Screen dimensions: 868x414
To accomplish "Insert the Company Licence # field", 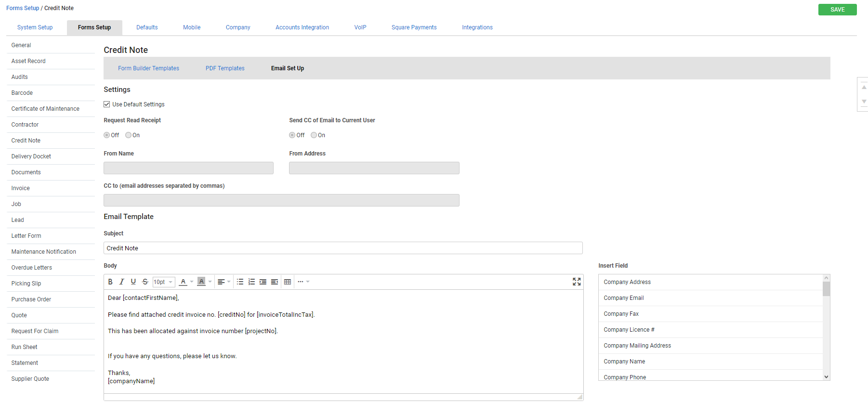I will click(711, 330).
